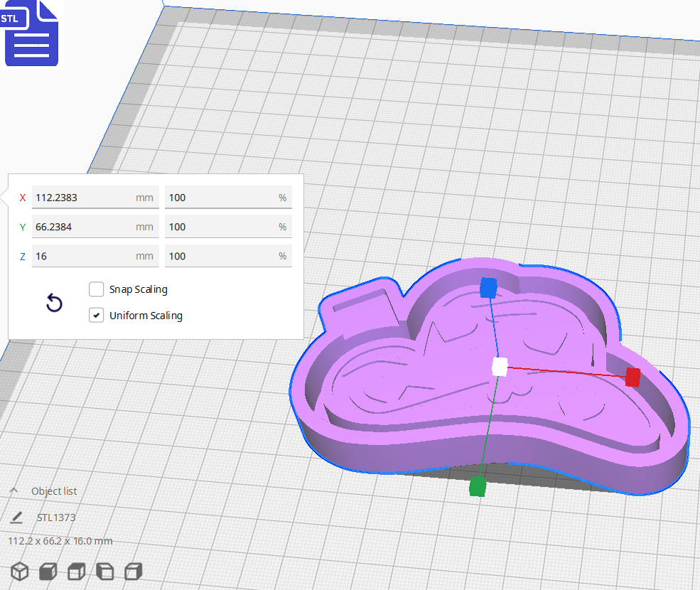Screen dimensions: 700x590
Task: Enable Snap Scaling
Action: click(96, 289)
